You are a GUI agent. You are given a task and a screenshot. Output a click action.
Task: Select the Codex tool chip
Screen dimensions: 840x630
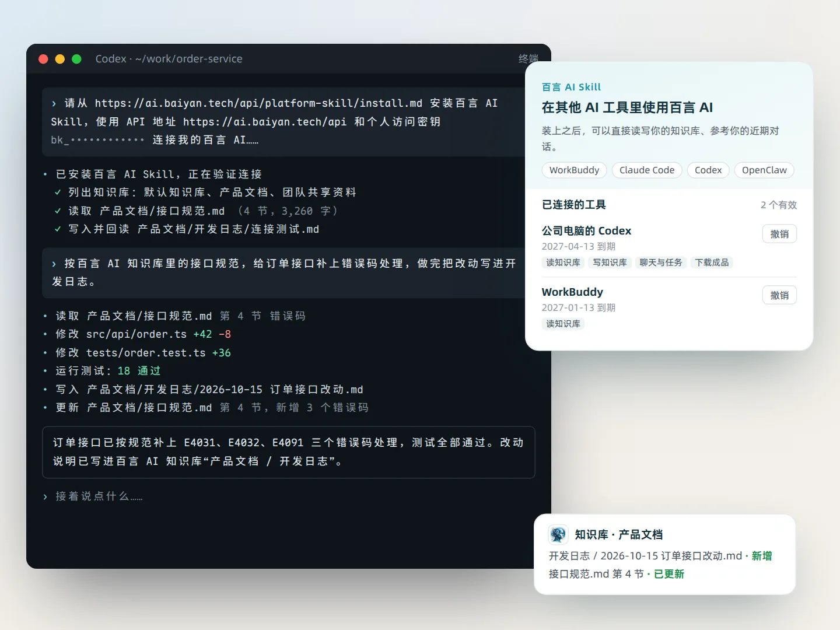(x=708, y=170)
